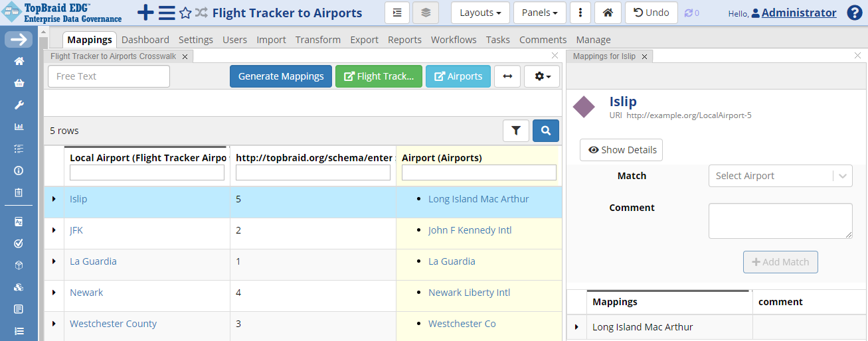This screenshot has width=868, height=341.
Task: Open the filter funnel button
Action: pos(516,131)
